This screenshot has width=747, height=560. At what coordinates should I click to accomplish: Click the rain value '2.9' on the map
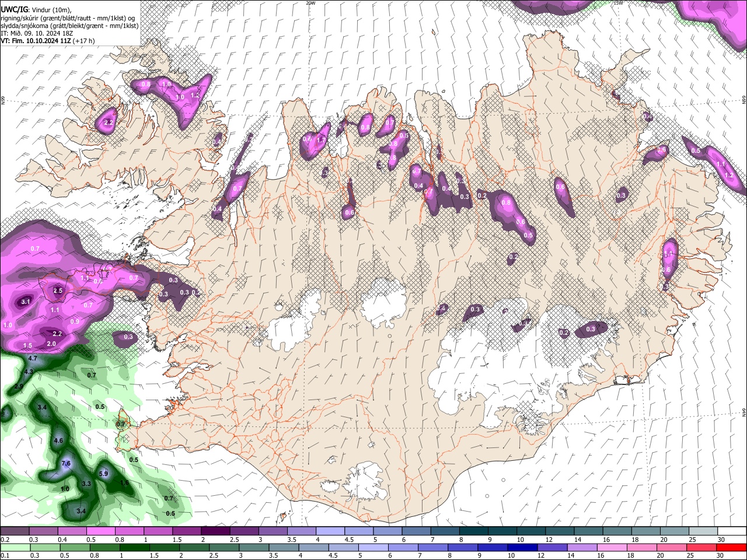[x=18, y=387]
